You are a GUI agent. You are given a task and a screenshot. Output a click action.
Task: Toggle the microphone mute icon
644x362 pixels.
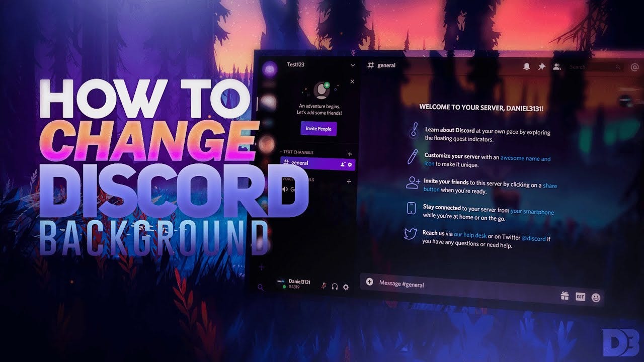[323, 285]
